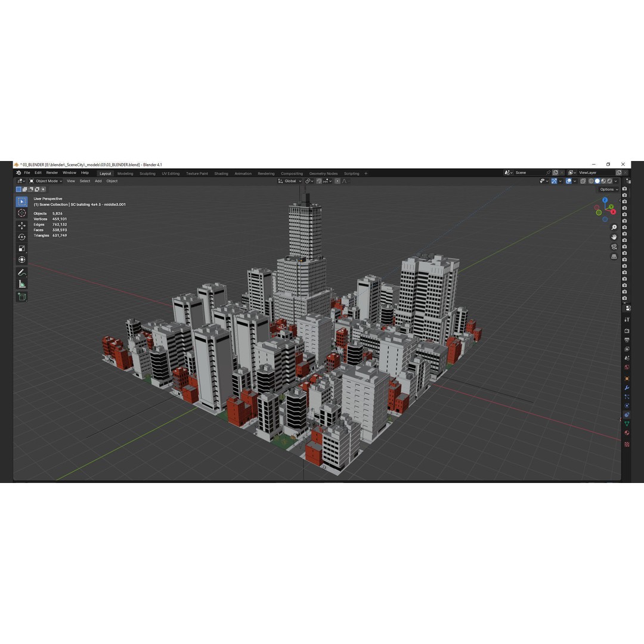Click the viewport zoom magnifier icon

click(x=614, y=228)
